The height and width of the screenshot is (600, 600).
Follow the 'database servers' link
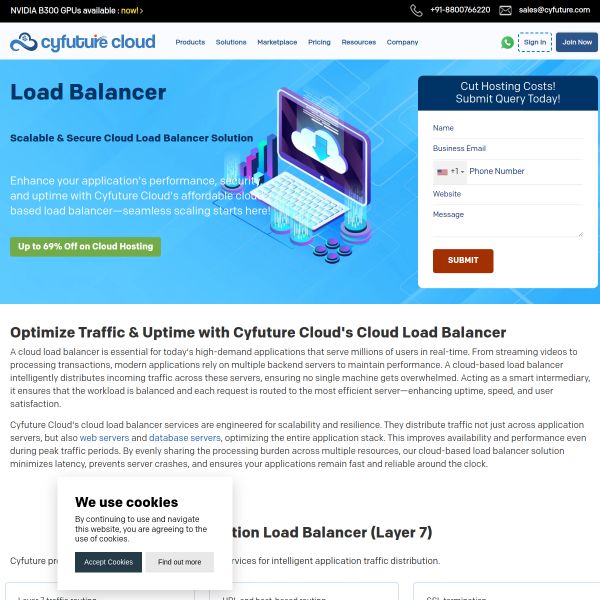click(x=184, y=438)
